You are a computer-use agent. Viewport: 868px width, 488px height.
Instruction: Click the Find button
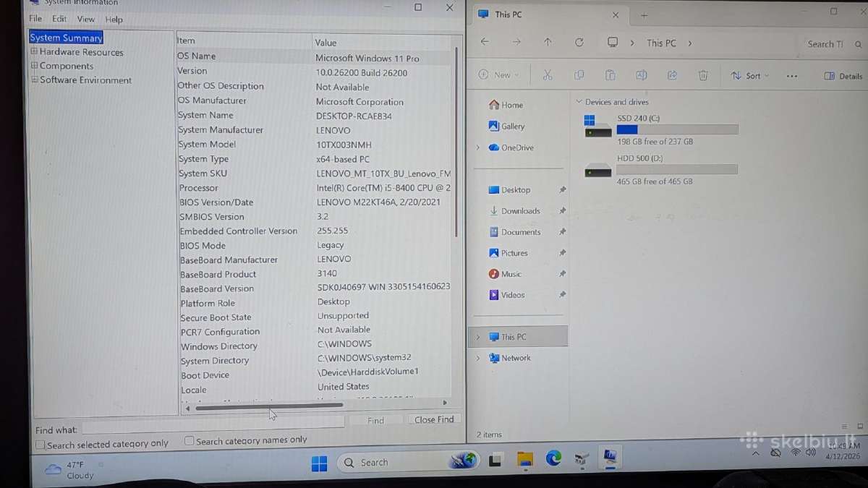point(375,420)
